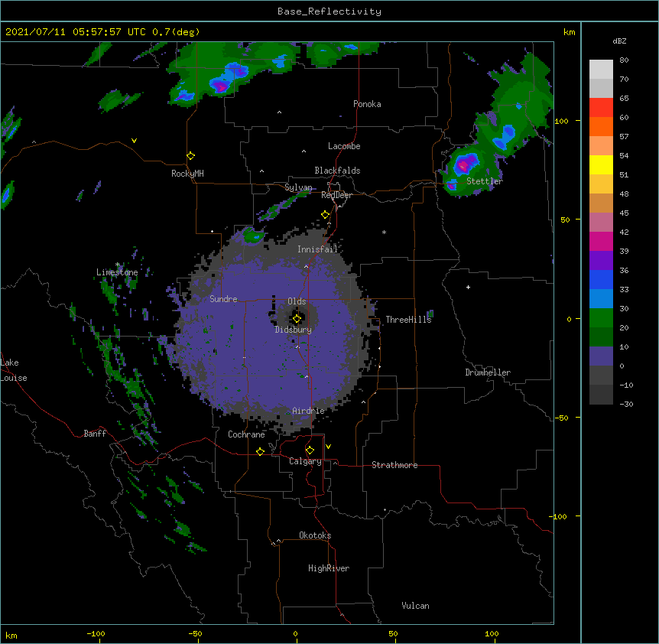Image resolution: width=659 pixels, height=644 pixels.
Task: Click the radar site marker at Didsbury
Action: point(297,319)
